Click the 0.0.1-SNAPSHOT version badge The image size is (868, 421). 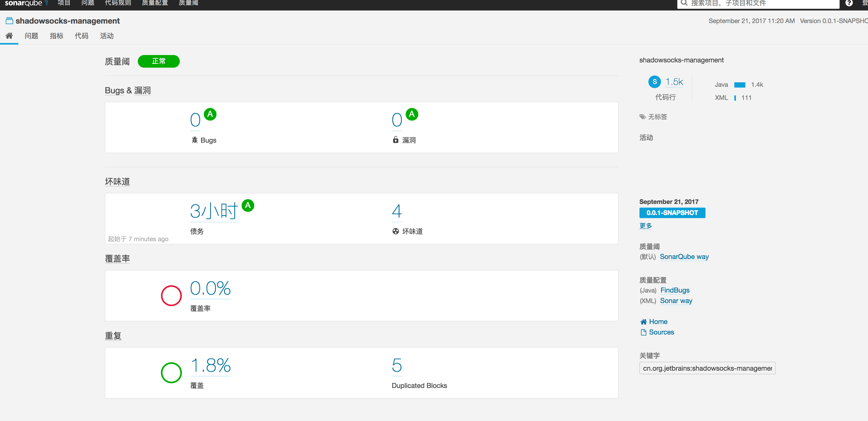(672, 213)
